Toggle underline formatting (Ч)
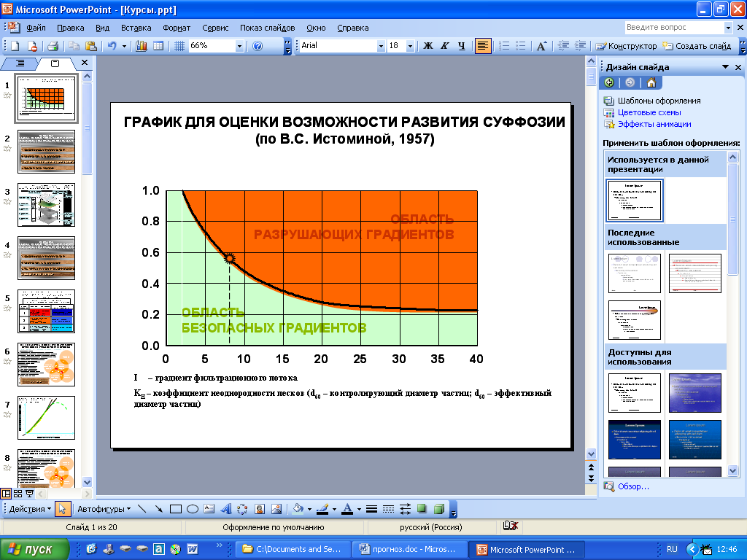The image size is (747, 560). (461, 46)
